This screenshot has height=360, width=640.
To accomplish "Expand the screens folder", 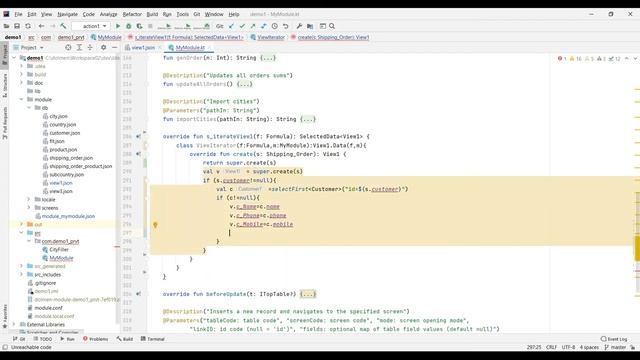I will [29, 208].
